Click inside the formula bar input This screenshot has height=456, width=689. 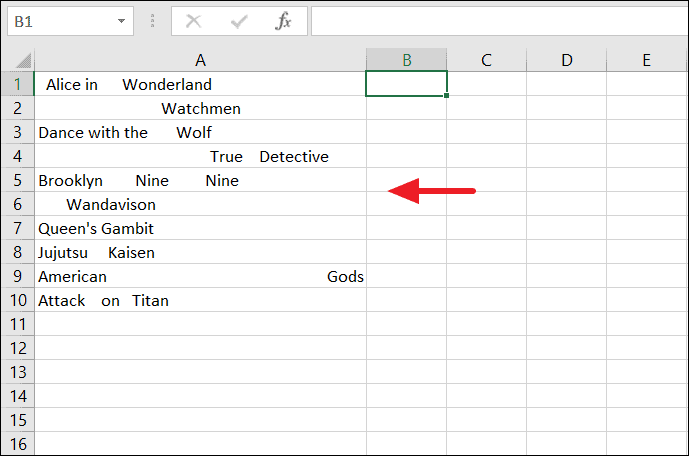pos(500,21)
